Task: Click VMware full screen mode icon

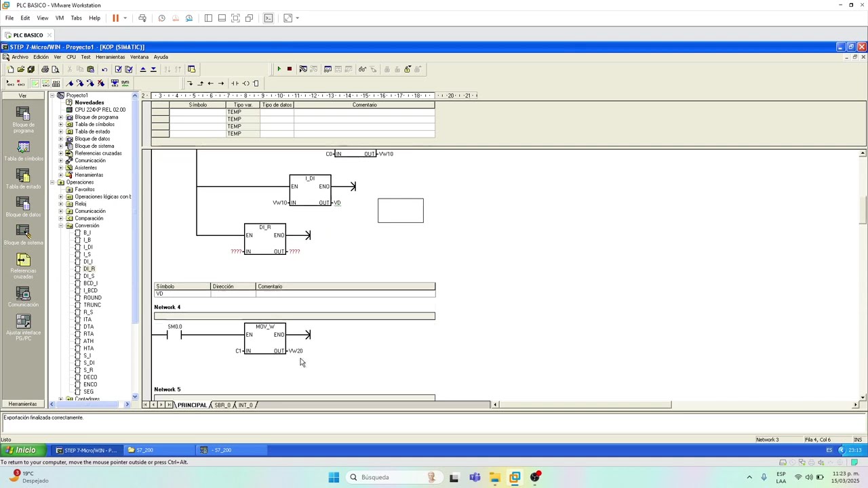Action: (x=235, y=18)
